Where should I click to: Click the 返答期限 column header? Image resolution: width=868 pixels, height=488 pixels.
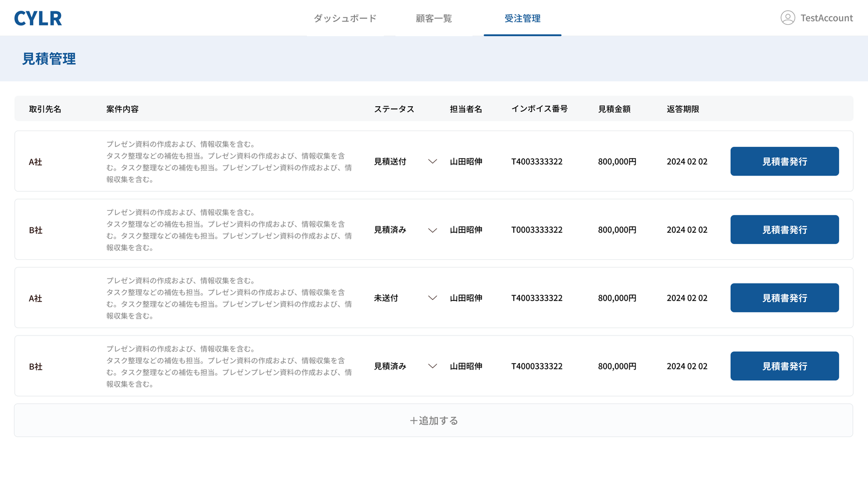[683, 109]
